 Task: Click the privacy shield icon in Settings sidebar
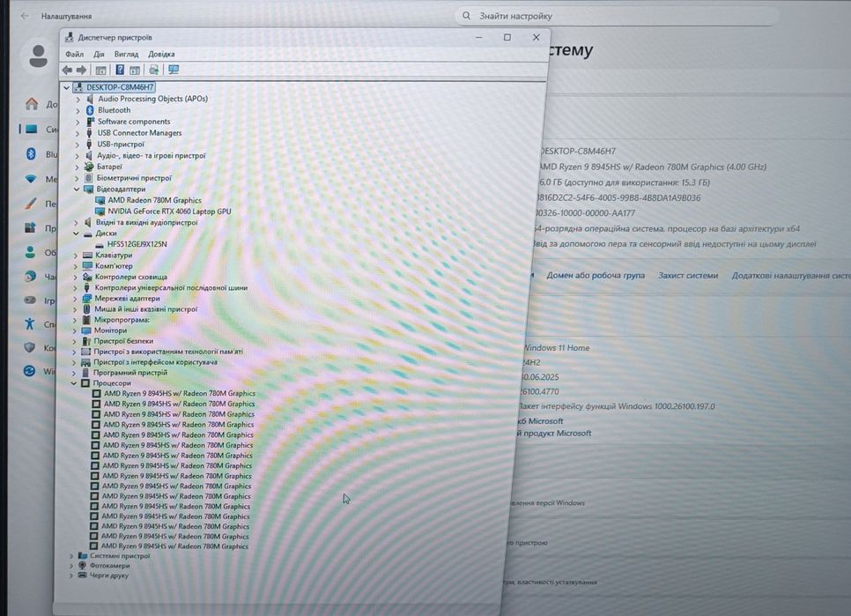(30, 347)
